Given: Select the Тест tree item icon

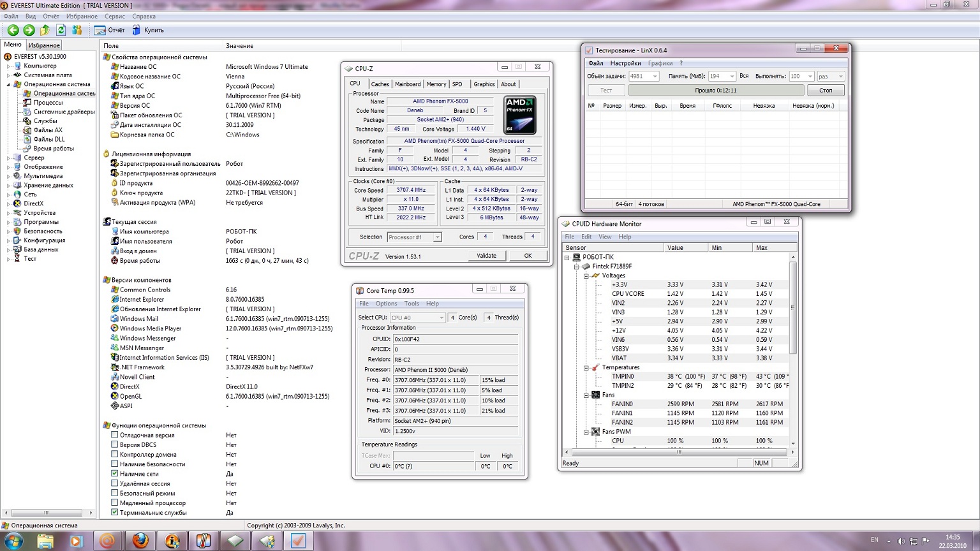Looking at the screenshot, I should (x=18, y=259).
